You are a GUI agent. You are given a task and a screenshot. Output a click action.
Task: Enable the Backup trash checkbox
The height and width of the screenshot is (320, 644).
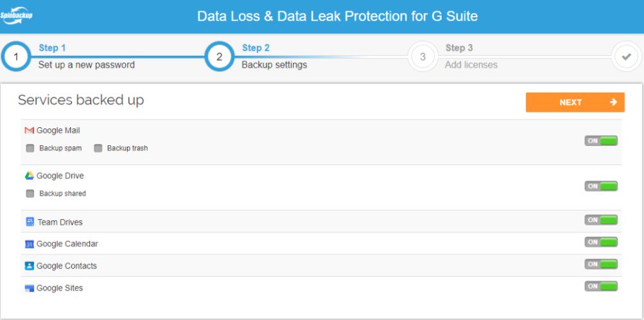(x=98, y=148)
